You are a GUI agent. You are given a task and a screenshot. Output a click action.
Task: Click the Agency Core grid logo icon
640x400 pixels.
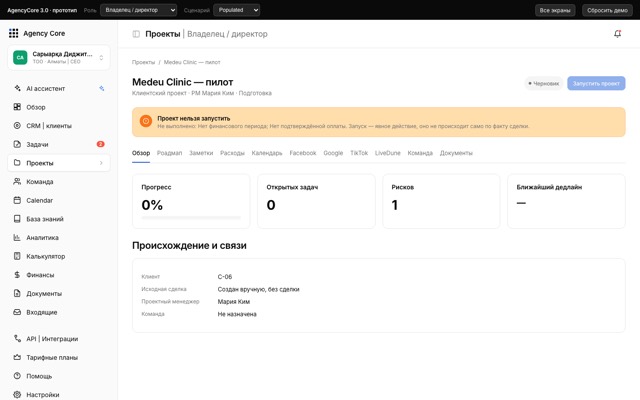pos(13,33)
